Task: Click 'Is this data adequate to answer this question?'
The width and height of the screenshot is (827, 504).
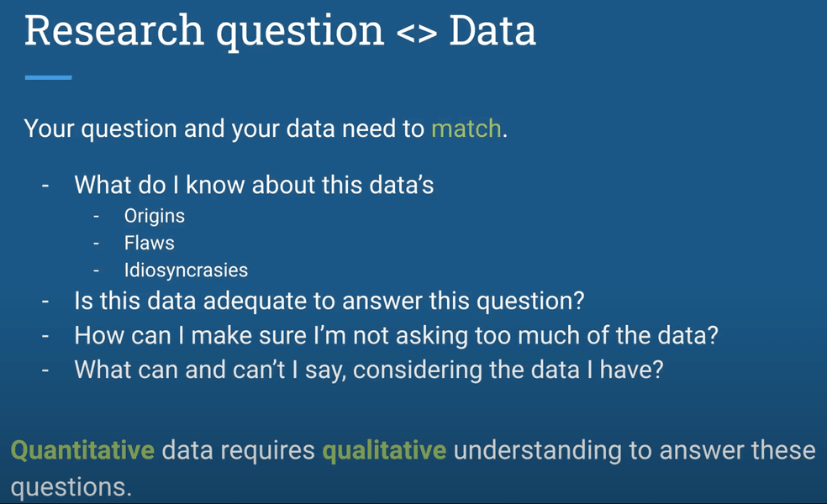Action: point(329,301)
